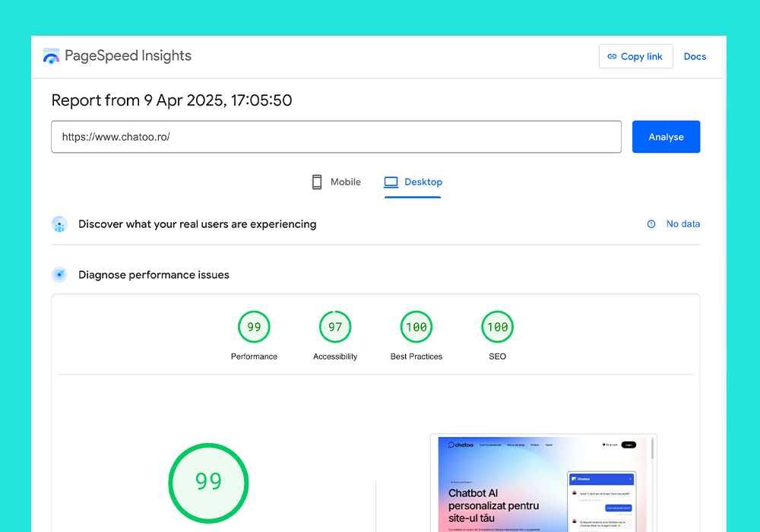Click the SEO label
The image size is (760, 532).
point(497,356)
